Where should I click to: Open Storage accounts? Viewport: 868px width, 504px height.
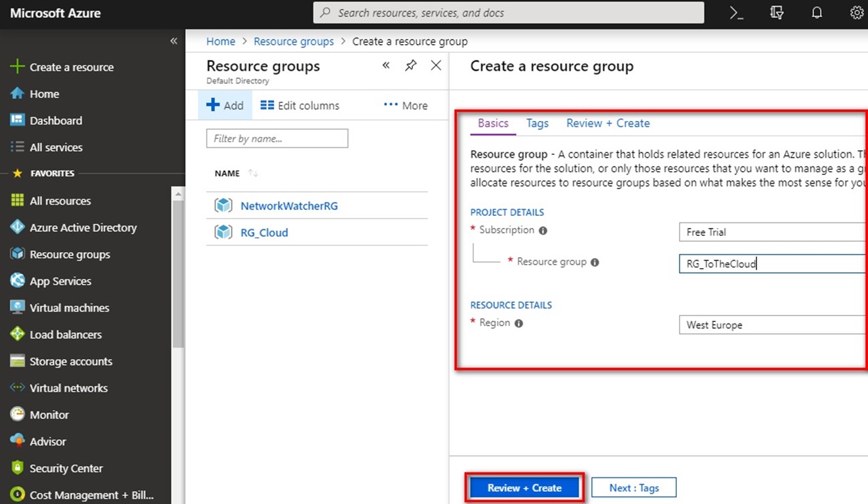(71, 361)
